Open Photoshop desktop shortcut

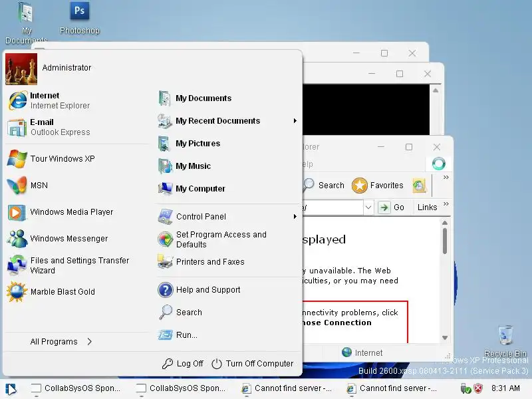pyautogui.click(x=80, y=18)
